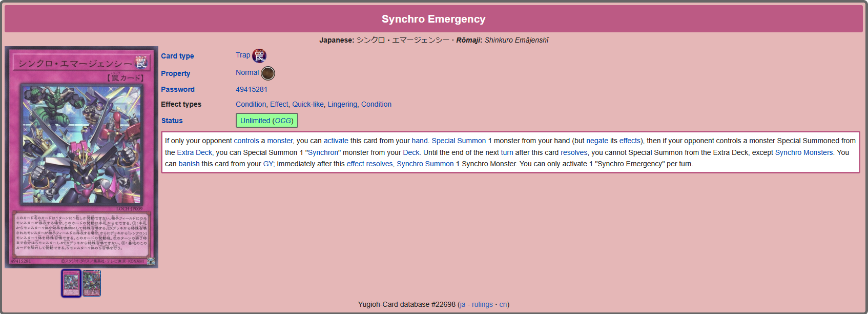The height and width of the screenshot is (314, 868).
Task: Open the 'rulings' database link
Action: click(482, 304)
